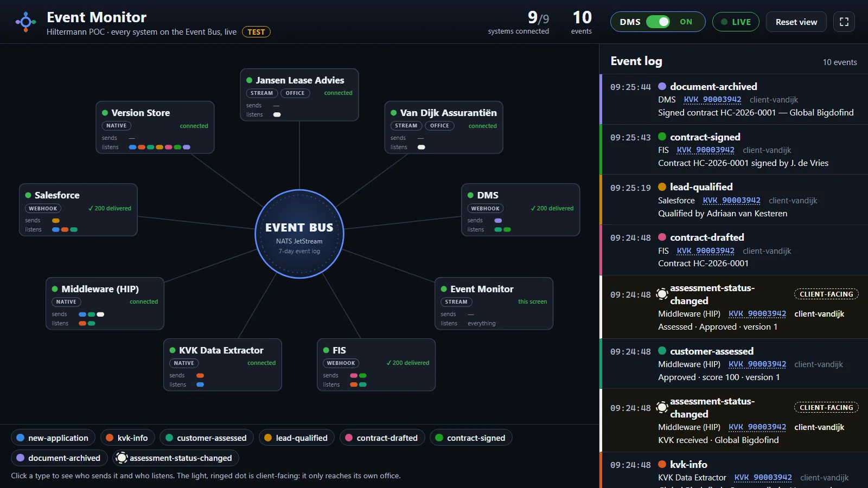Open KVK 90003942 link in contract-signed entry
The width and height of the screenshot is (868, 488).
[705, 150]
